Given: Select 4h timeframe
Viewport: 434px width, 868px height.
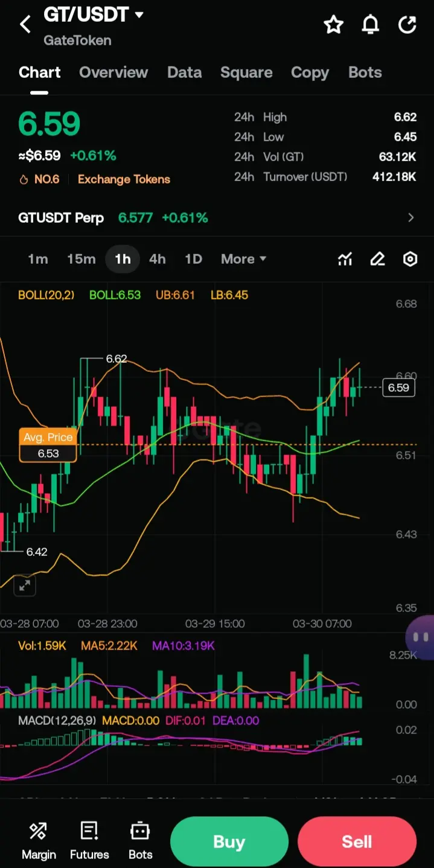Looking at the screenshot, I should (158, 259).
